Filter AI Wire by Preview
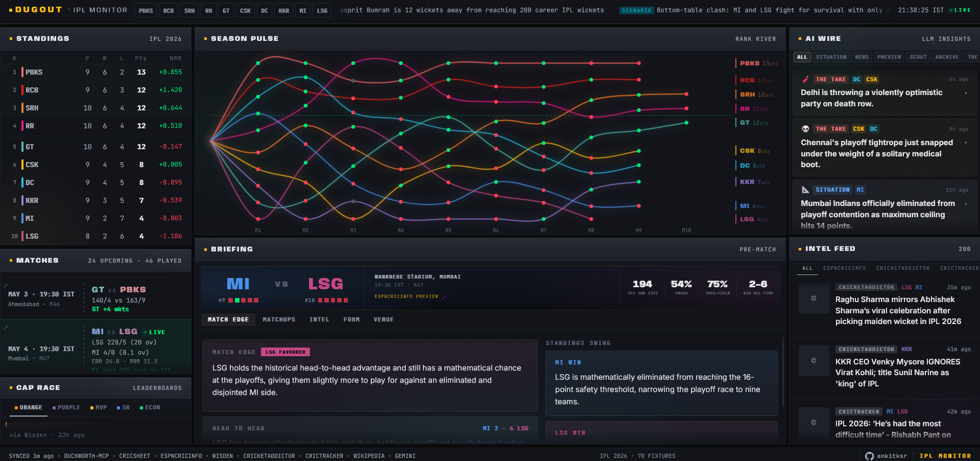The width and height of the screenshot is (980, 461). click(x=889, y=57)
